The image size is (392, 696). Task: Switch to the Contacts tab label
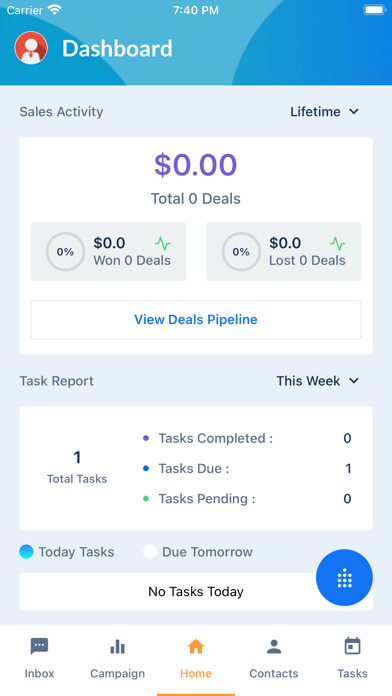[274, 673]
